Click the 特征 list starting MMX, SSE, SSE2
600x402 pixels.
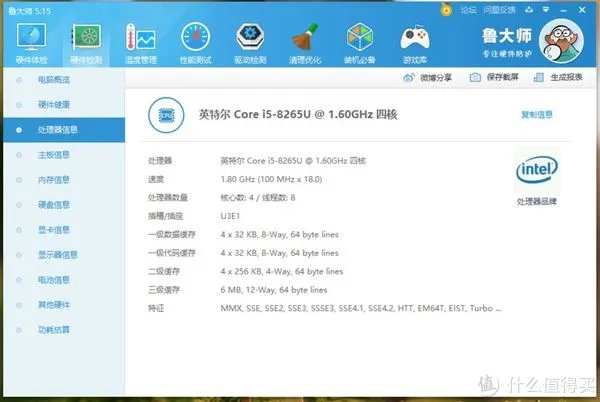(x=361, y=308)
